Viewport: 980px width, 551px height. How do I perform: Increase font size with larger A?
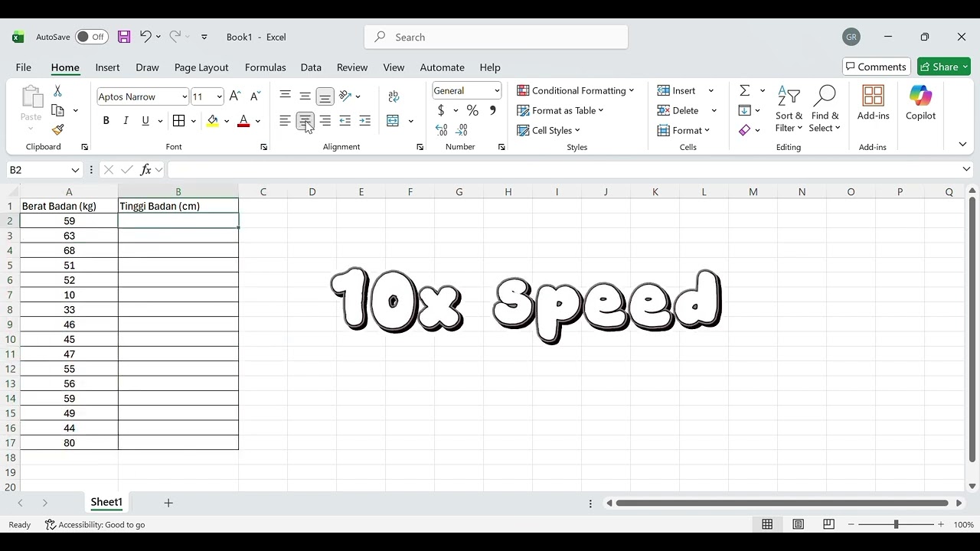[x=235, y=96]
